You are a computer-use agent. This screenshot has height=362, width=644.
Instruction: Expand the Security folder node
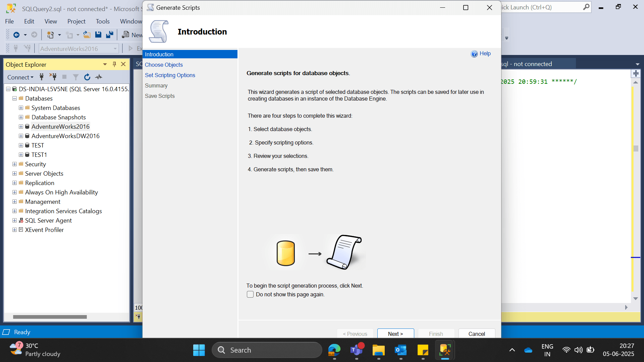pyautogui.click(x=14, y=164)
